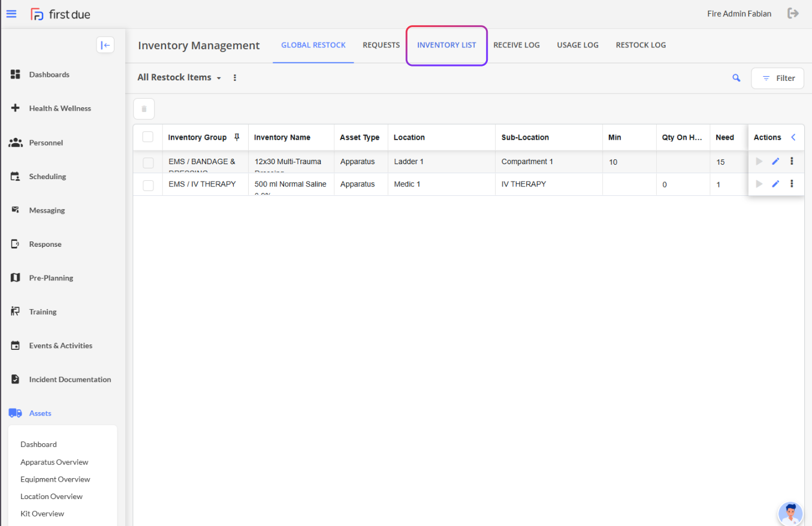Open the Usage Log tab
Viewport: 812px width, 526px height.
point(578,45)
